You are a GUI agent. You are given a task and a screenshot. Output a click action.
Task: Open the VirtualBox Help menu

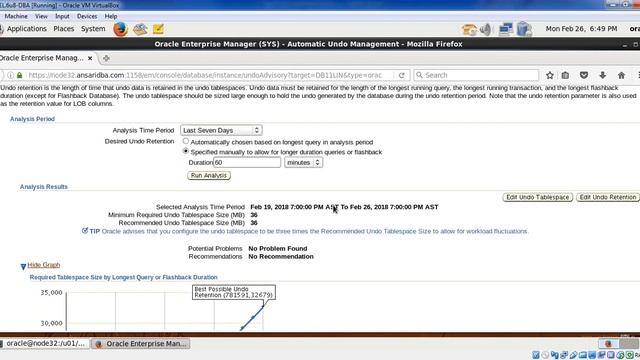(111, 16)
